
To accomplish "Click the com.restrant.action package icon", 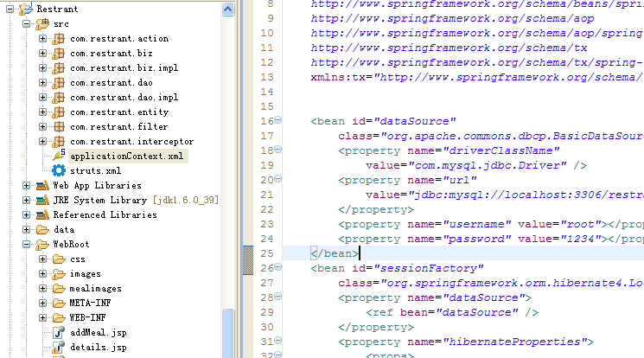I will pyautogui.click(x=59, y=39).
